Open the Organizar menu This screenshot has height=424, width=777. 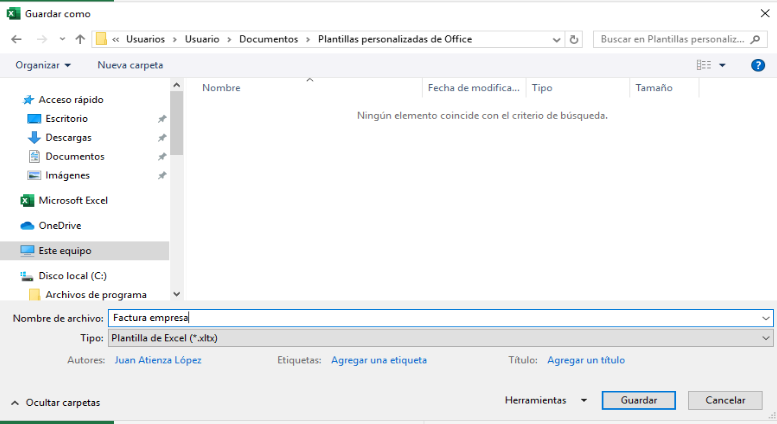point(43,65)
